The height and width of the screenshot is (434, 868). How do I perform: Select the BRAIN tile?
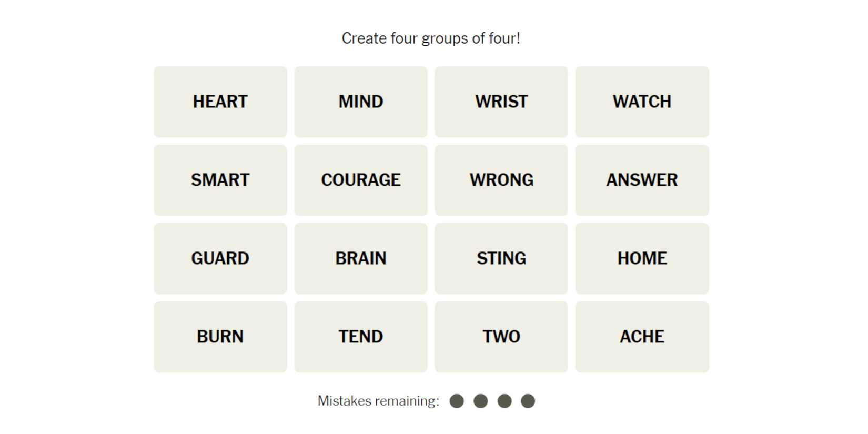click(x=361, y=258)
